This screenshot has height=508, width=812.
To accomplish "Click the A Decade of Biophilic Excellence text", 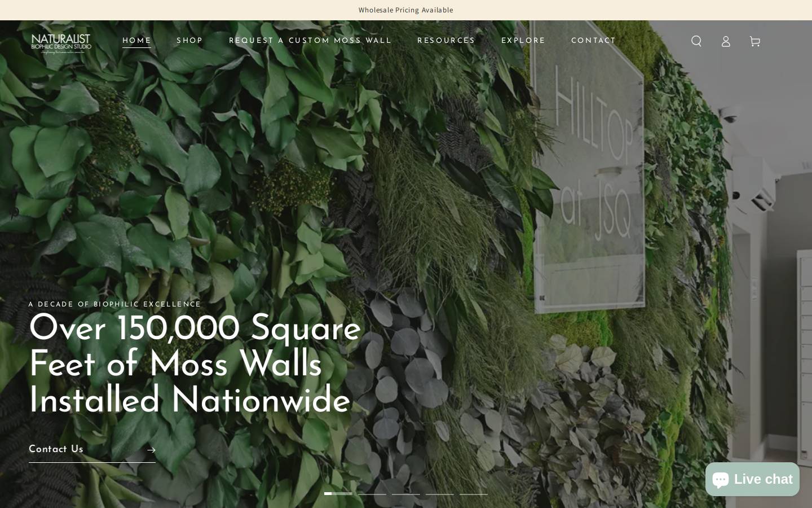I will (x=115, y=305).
